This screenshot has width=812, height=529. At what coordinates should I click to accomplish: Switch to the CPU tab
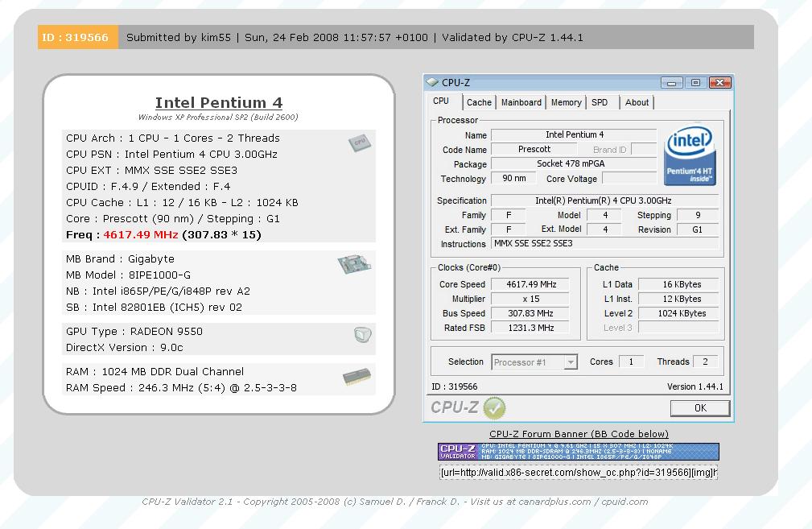(x=441, y=101)
